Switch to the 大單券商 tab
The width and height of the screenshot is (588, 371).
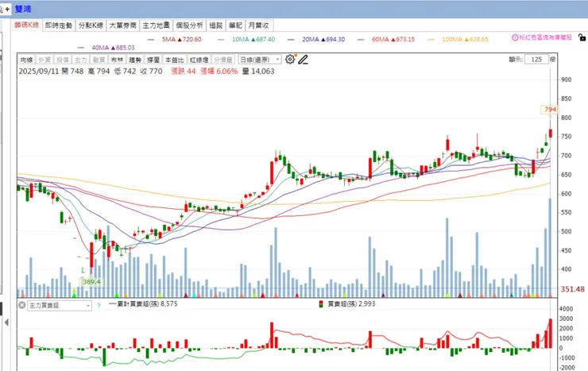click(122, 25)
